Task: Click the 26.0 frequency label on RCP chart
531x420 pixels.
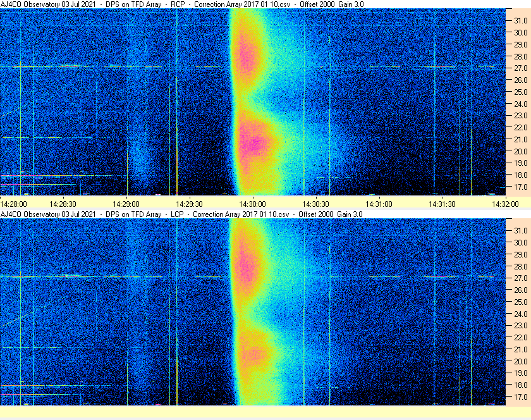Action: (x=521, y=80)
